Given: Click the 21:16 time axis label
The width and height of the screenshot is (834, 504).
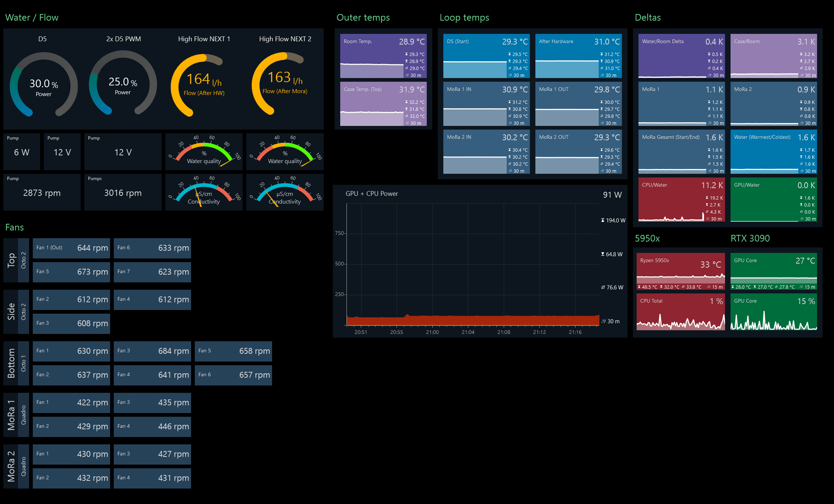Looking at the screenshot, I should [x=575, y=332].
